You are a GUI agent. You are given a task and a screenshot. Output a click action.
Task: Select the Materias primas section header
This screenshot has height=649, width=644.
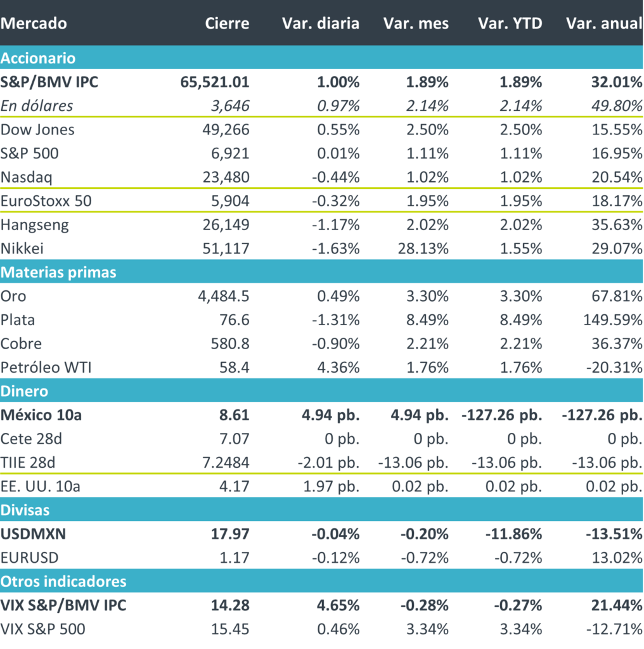58,272
